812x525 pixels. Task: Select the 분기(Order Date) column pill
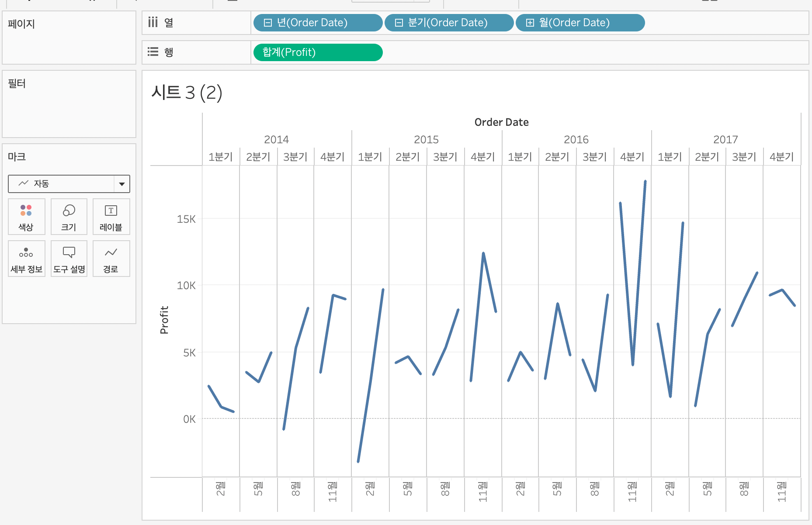click(449, 23)
